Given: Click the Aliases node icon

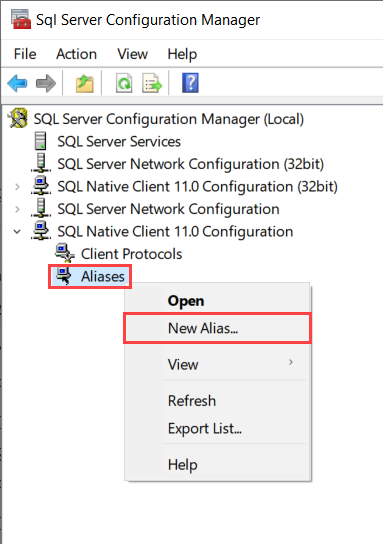Looking at the screenshot, I should coord(64,276).
